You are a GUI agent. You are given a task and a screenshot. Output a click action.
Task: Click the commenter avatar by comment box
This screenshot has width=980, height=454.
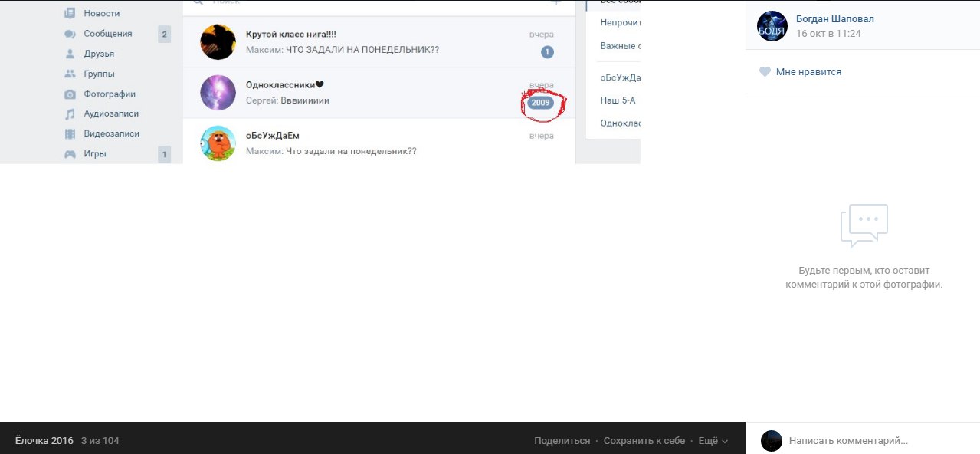pyautogui.click(x=772, y=440)
